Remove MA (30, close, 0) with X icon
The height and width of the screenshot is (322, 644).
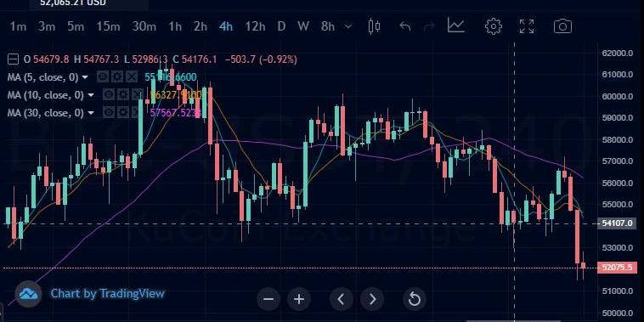[x=135, y=112]
